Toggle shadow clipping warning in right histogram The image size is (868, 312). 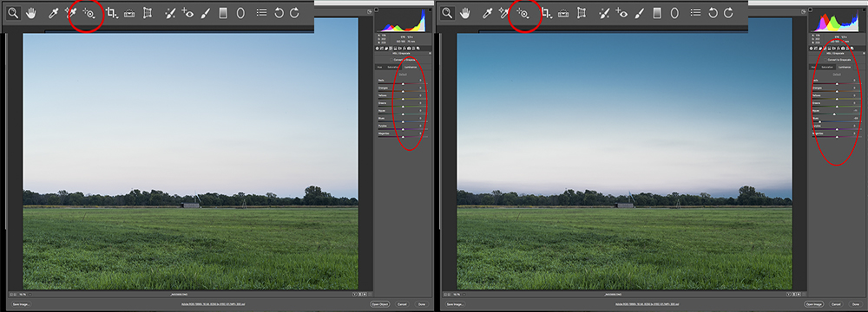coord(811,10)
